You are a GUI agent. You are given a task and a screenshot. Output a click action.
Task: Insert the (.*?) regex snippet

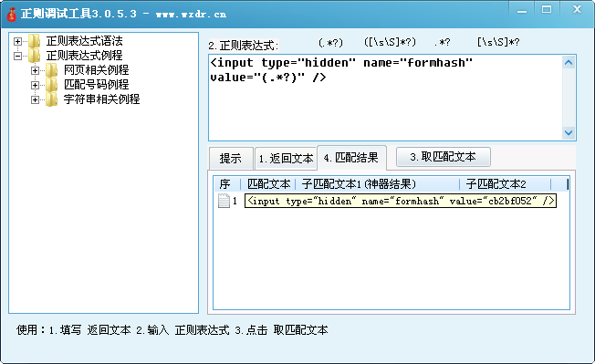330,43
